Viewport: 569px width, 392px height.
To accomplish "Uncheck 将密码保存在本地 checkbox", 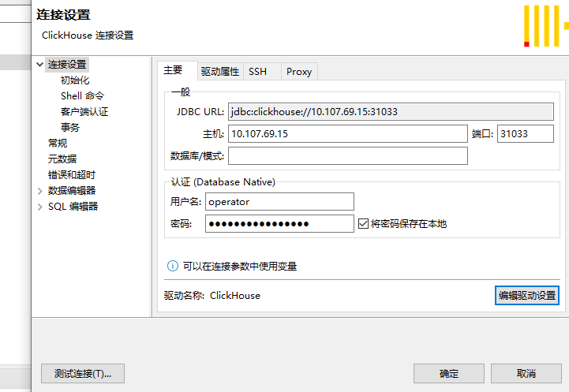I will pos(363,224).
